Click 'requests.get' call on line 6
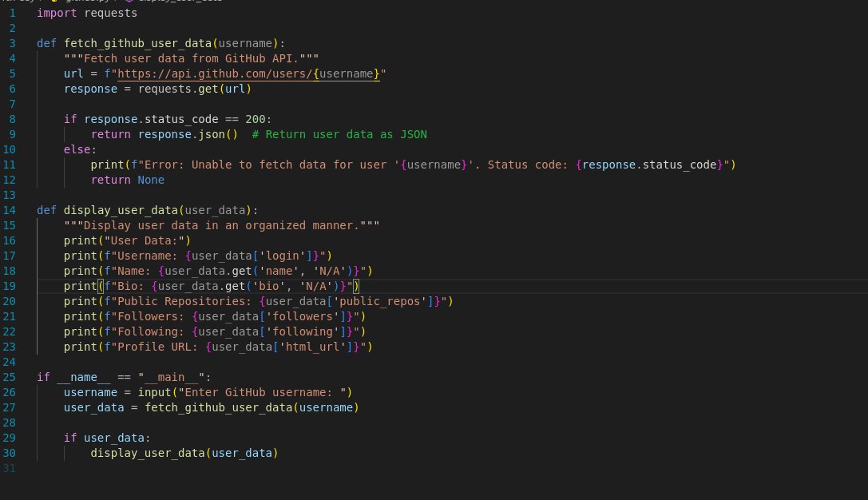 coord(178,89)
